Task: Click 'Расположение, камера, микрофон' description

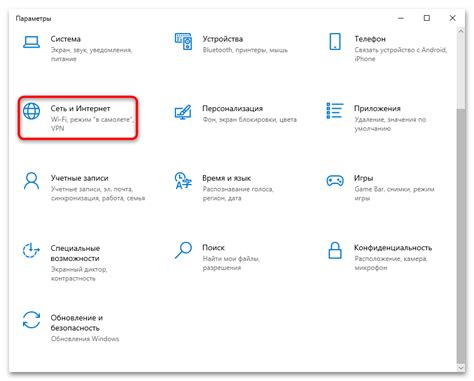Action: (x=391, y=263)
